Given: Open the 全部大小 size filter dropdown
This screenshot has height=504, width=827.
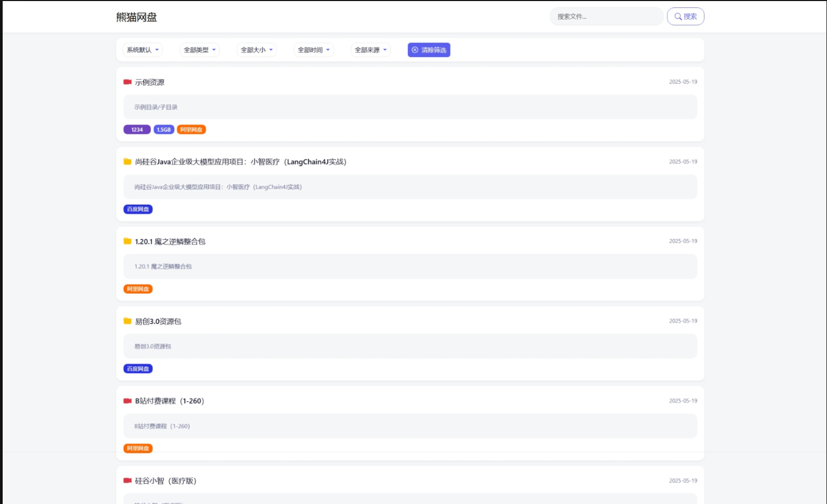Looking at the screenshot, I should [257, 50].
